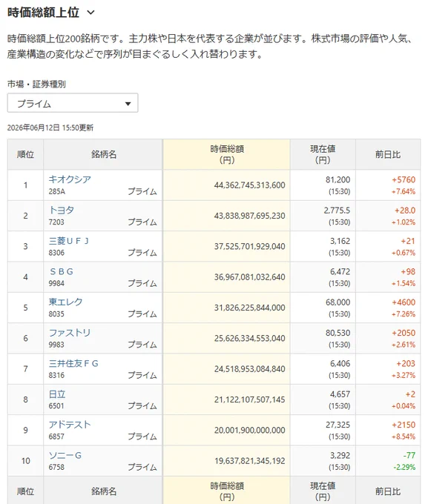Click the top 時価総額(円) column header
This screenshot has width=428, height=504.
point(226,154)
